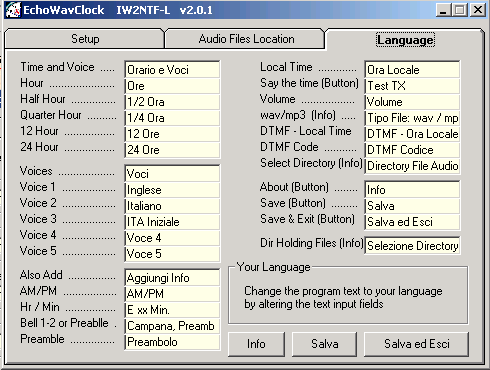Viewport: 490px width, 370px height.
Task: Click the 'Your Language' group heading
Action: tap(274, 267)
